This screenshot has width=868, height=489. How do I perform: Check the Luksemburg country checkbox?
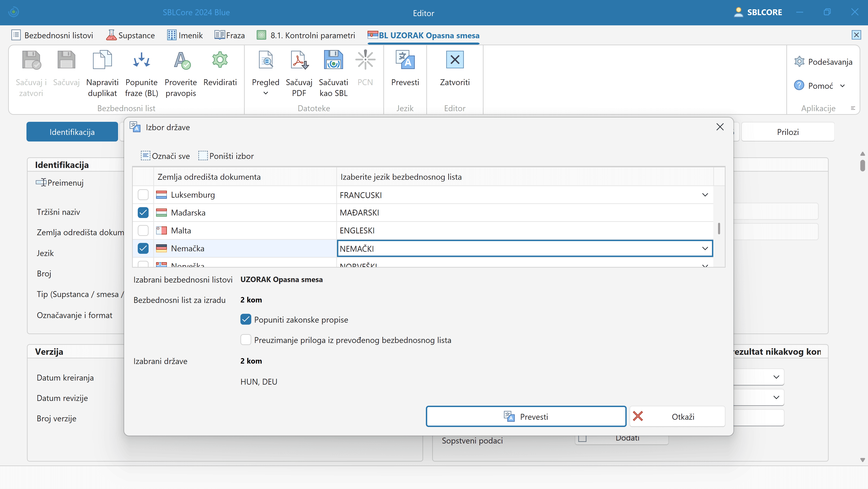pyautogui.click(x=143, y=195)
